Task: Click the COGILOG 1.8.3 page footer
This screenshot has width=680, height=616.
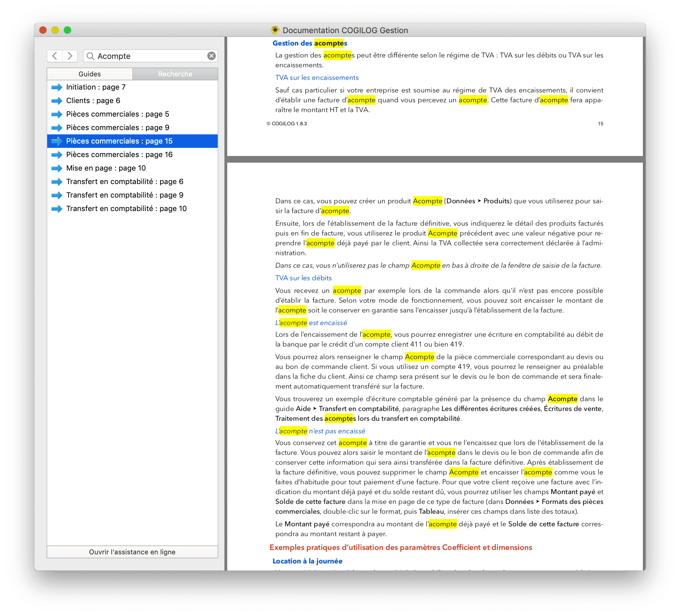Action: tap(287, 124)
